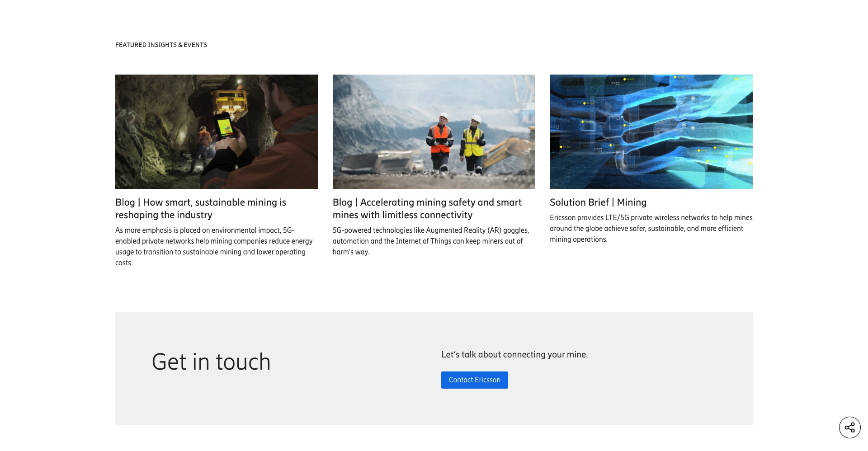The height and width of the screenshot is (451, 868).
Task: Open the two workers in safety vests image
Action: (434, 132)
